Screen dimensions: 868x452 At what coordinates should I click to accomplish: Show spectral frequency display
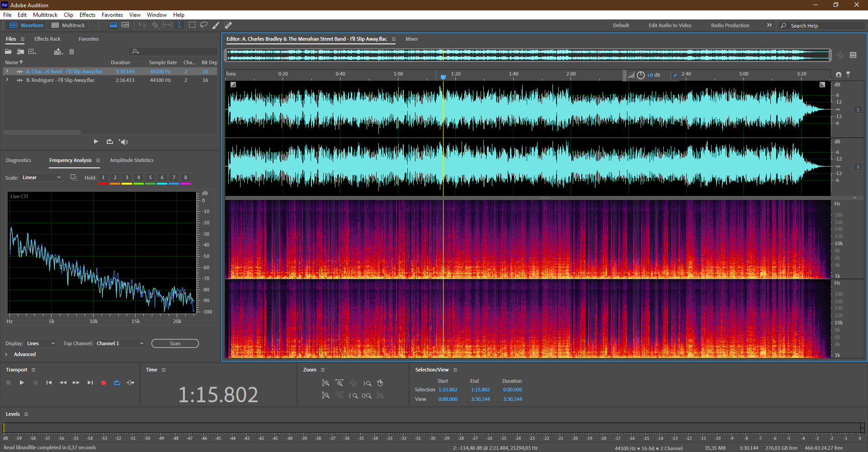pyautogui.click(x=113, y=25)
